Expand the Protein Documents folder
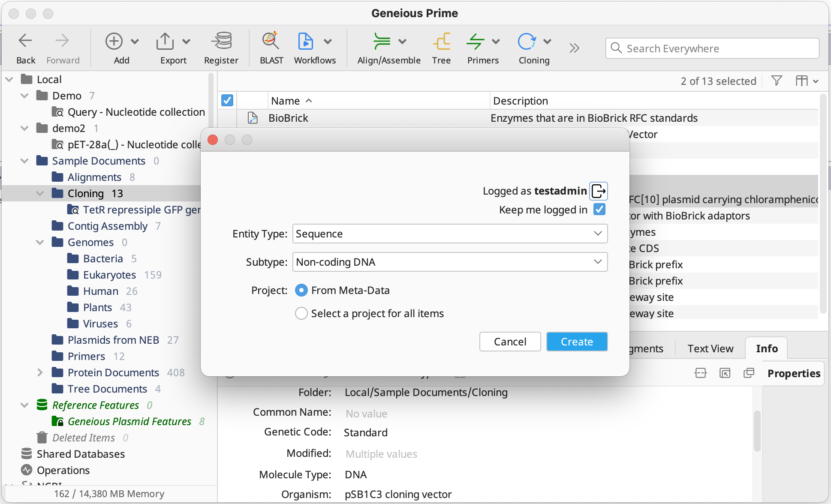The image size is (831, 504). (40, 372)
